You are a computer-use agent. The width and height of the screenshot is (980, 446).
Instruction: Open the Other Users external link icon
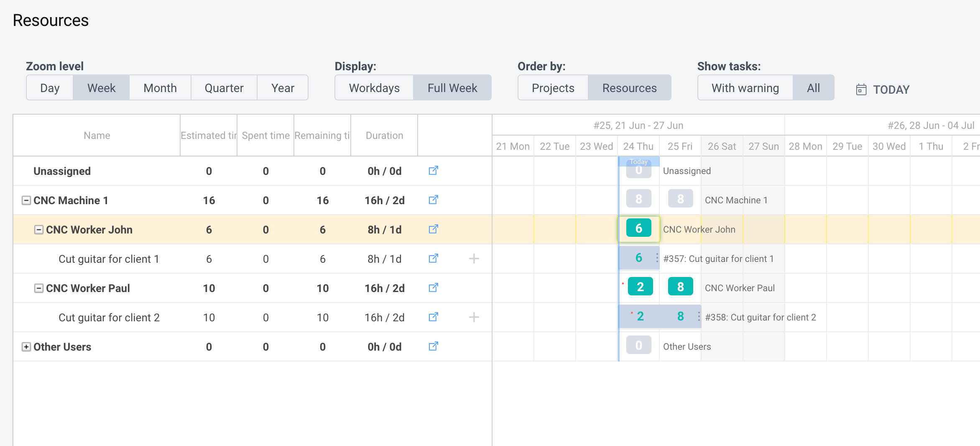pyautogui.click(x=433, y=346)
